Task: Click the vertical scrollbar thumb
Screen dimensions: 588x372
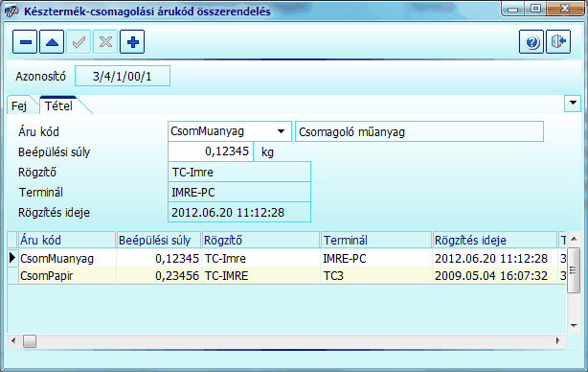Action: click(x=574, y=269)
